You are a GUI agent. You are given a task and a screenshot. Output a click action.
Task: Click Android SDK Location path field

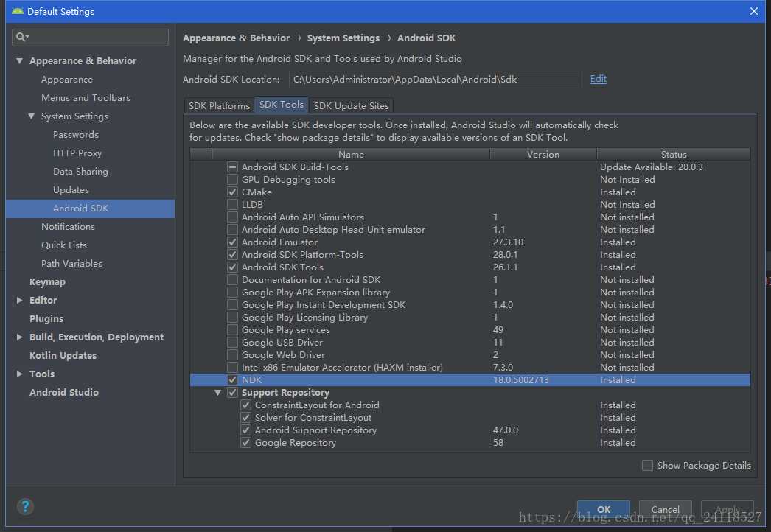click(x=433, y=79)
